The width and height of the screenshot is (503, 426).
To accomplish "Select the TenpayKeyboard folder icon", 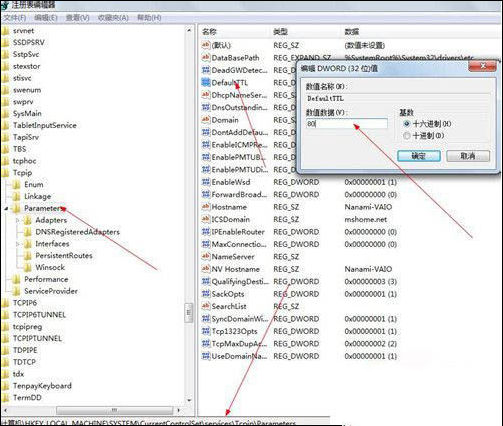I will (5, 386).
